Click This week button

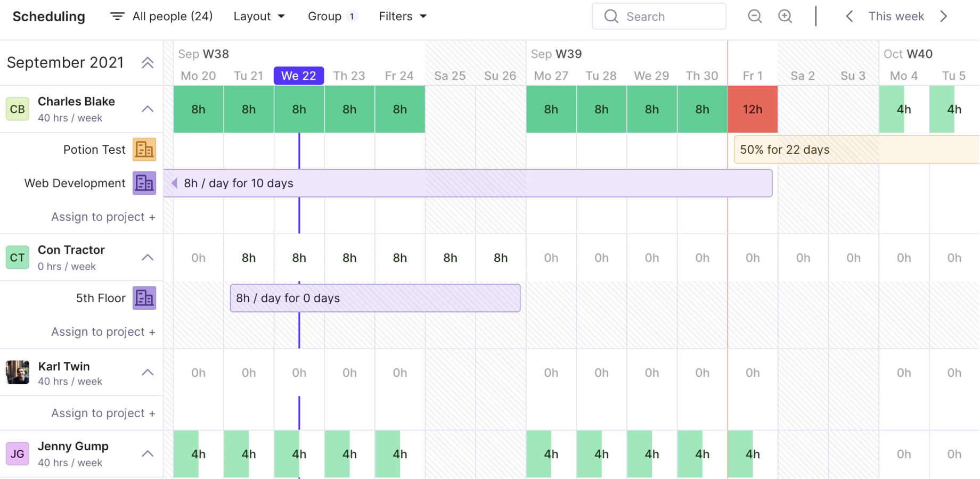click(x=896, y=16)
